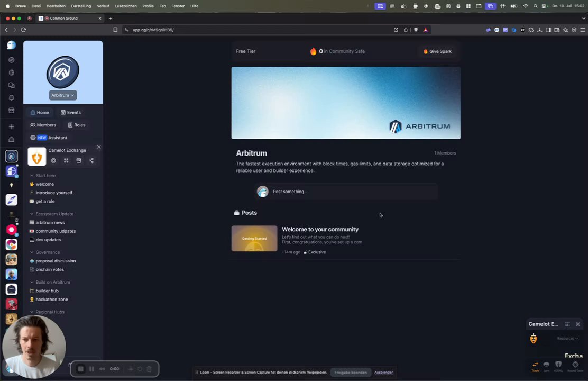Open the Members tab
The width and height of the screenshot is (588, 381).
tap(43, 125)
